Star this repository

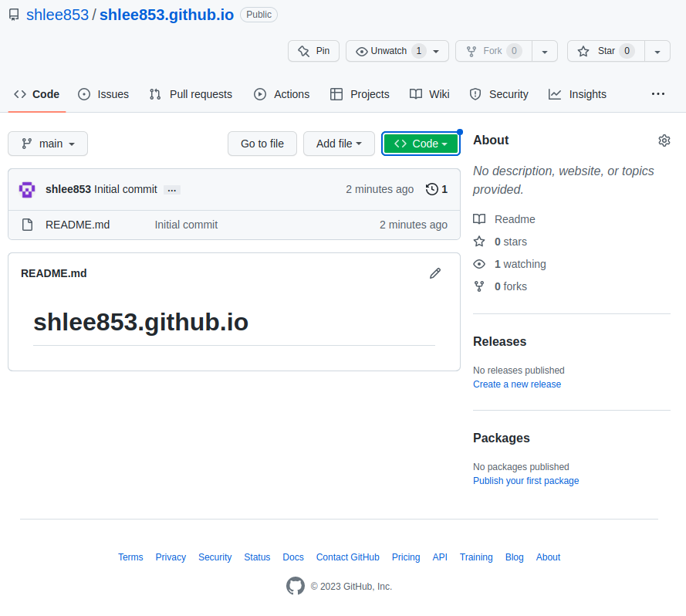coord(606,51)
